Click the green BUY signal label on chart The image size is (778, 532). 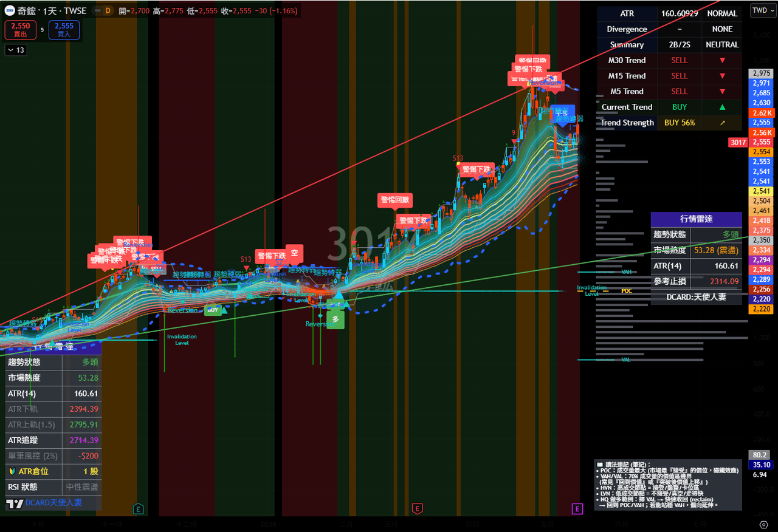pyautogui.click(x=213, y=310)
